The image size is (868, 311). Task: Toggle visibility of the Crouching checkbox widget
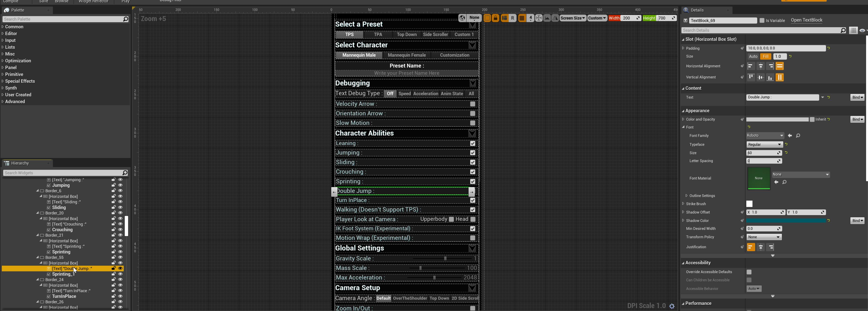[120, 230]
